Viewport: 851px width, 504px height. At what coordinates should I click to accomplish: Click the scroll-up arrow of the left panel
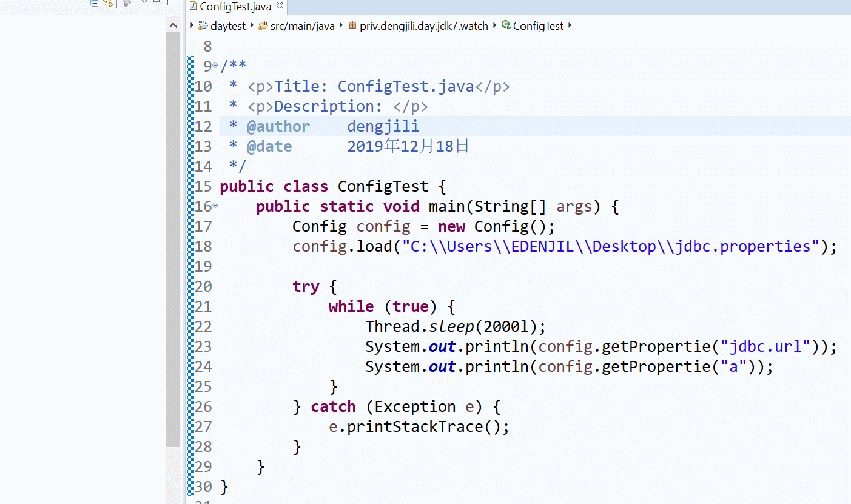[x=173, y=25]
